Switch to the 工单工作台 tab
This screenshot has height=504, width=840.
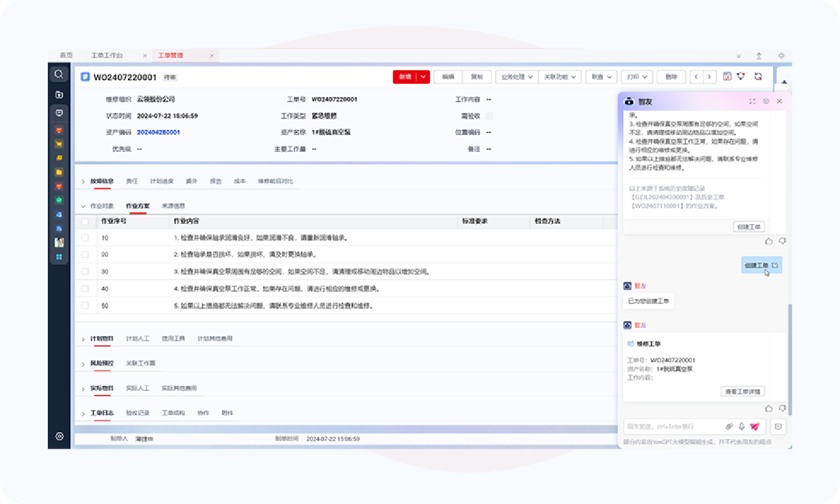[x=107, y=55]
